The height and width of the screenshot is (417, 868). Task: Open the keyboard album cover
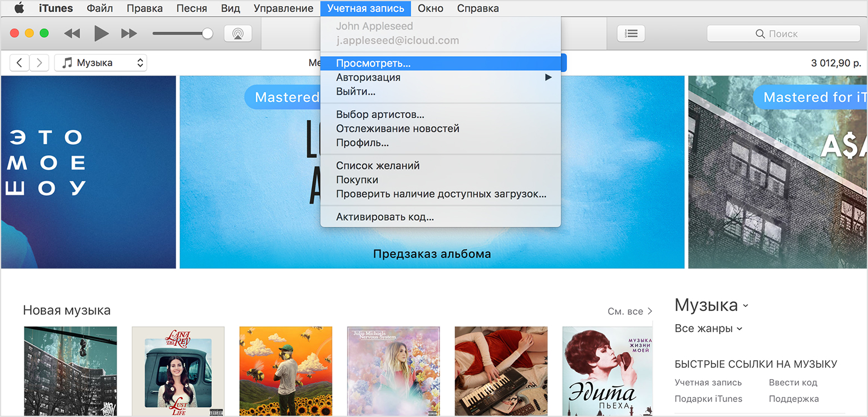pyautogui.click(x=501, y=371)
